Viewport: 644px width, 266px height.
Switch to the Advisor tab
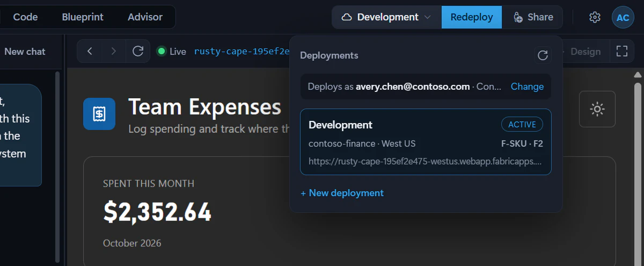[x=145, y=17]
